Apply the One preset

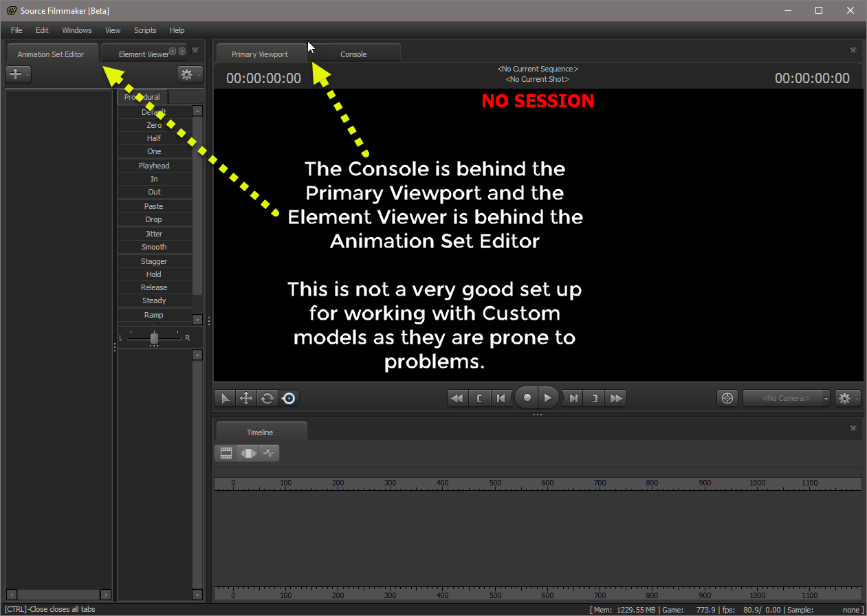(x=154, y=151)
